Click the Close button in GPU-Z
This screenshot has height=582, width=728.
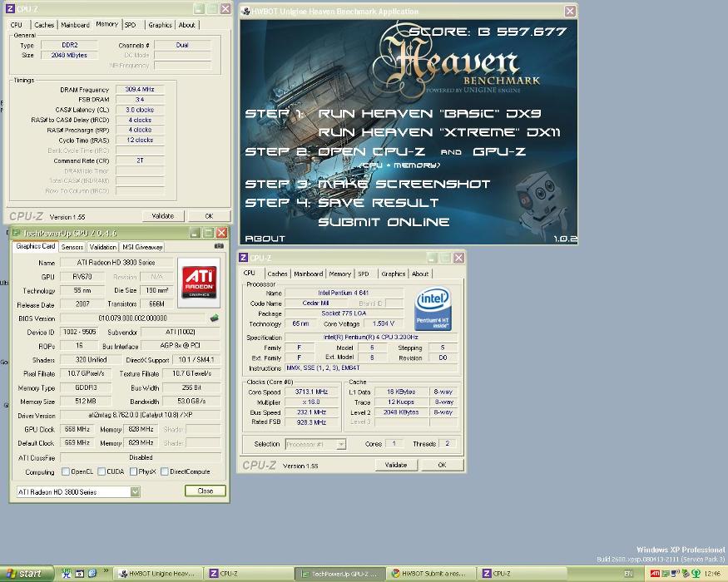click(206, 491)
